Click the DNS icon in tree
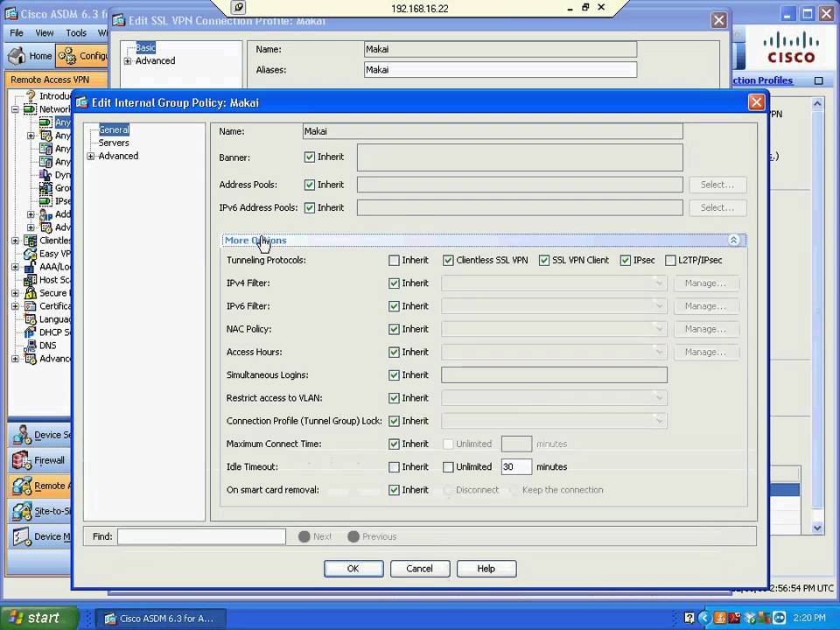The width and height of the screenshot is (840, 630). point(31,346)
